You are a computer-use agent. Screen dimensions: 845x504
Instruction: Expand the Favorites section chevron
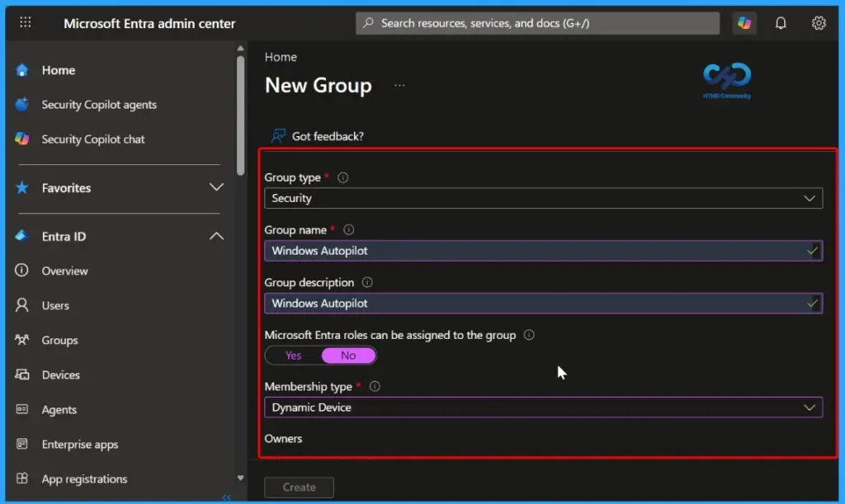pos(216,187)
